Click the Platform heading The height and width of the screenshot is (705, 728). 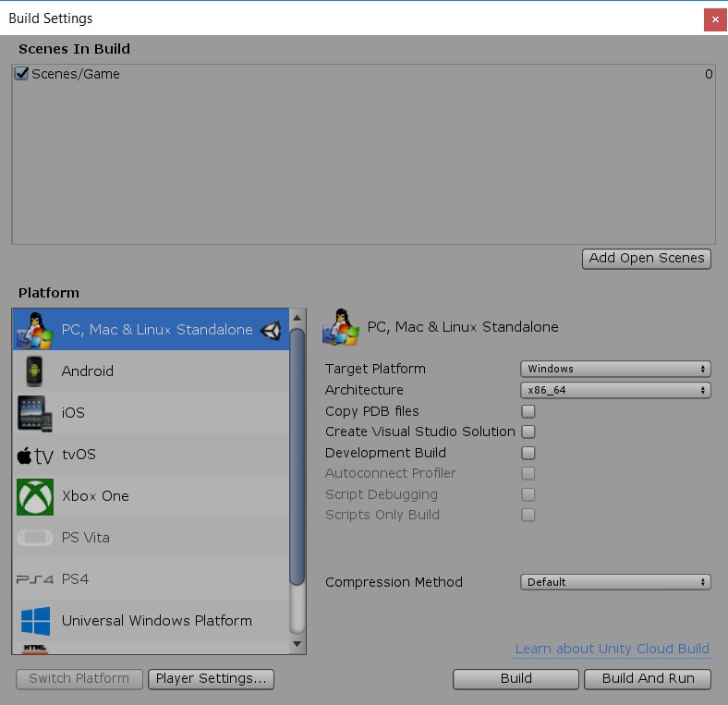(49, 293)
